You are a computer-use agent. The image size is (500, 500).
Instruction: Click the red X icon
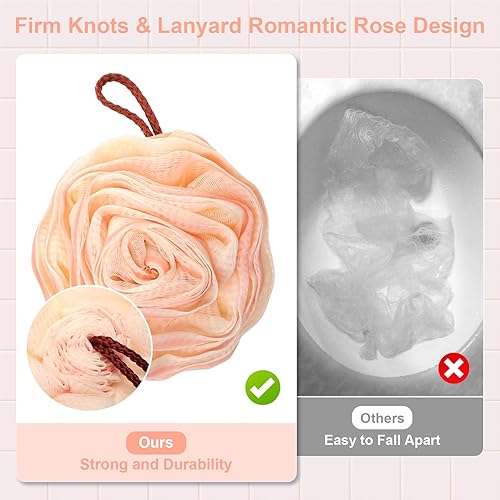pyautogui.click(x=454, y=368)
